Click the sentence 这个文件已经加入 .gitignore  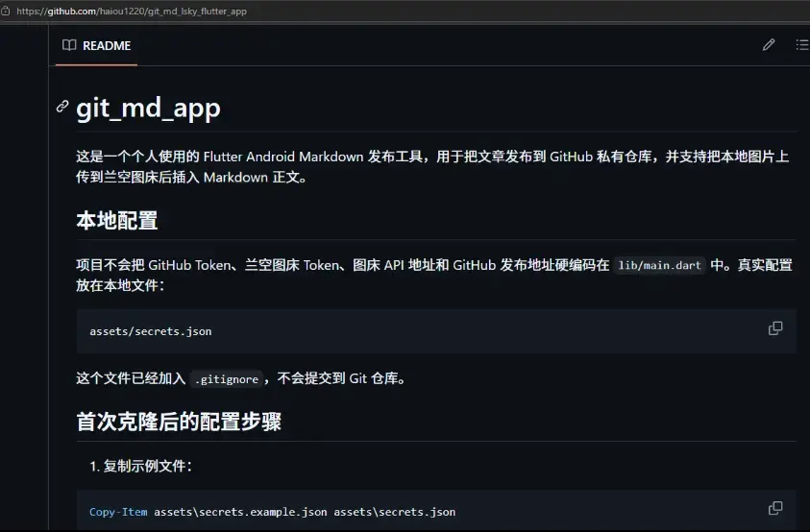tap(241, 378)
